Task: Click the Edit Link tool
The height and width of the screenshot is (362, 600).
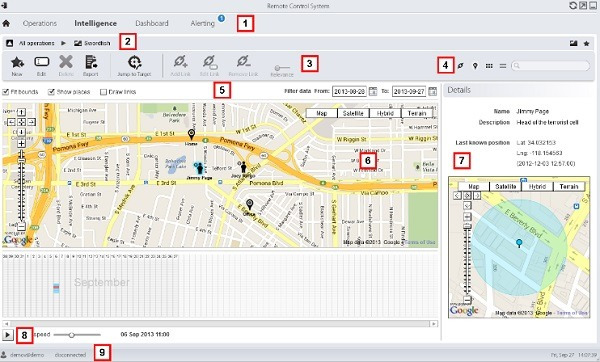Action: point(209,66)
